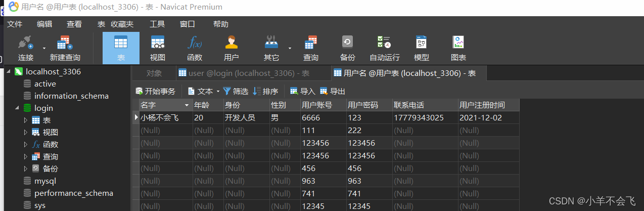Open the 连接 connection tool
The image size is (644, 211).
(26, 48)
